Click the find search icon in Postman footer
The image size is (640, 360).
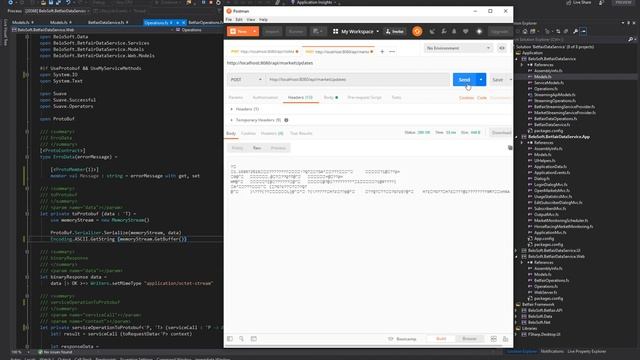pyautogui.click(x=241, y=339)
